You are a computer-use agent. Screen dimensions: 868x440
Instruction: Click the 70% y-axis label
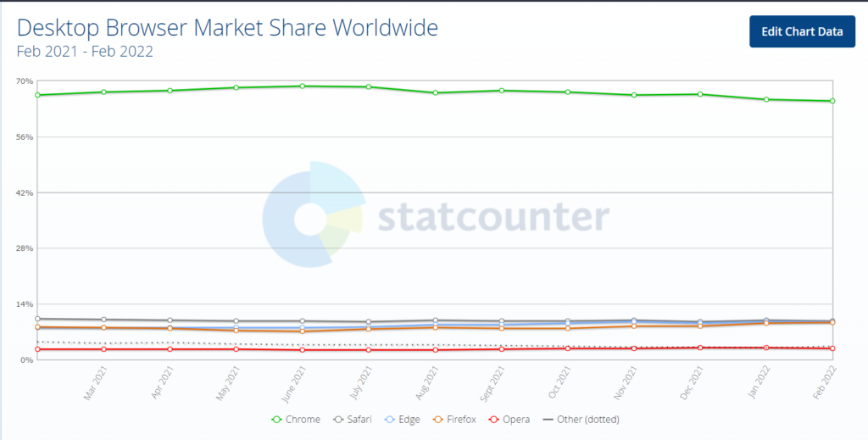(24, 81)
